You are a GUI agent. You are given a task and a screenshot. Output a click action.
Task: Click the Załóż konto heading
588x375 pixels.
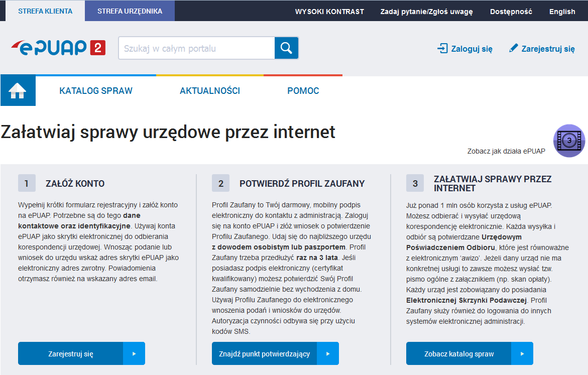(x=75, y=183)
